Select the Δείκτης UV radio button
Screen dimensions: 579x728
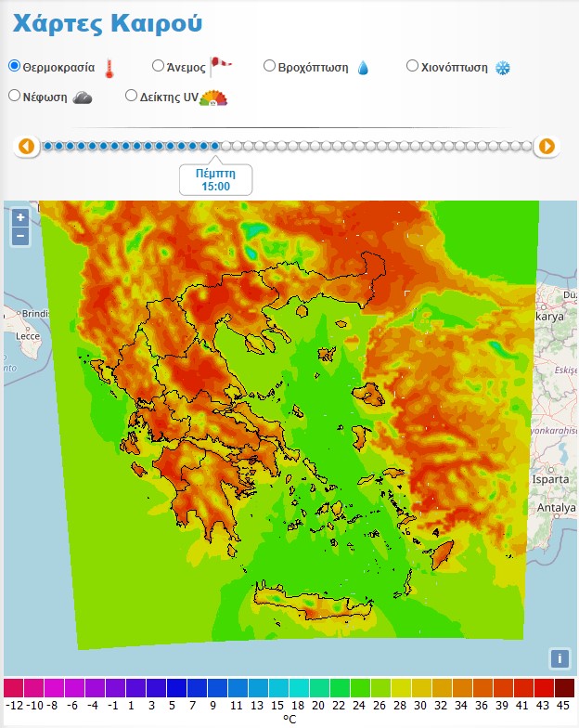pos(131,95)
